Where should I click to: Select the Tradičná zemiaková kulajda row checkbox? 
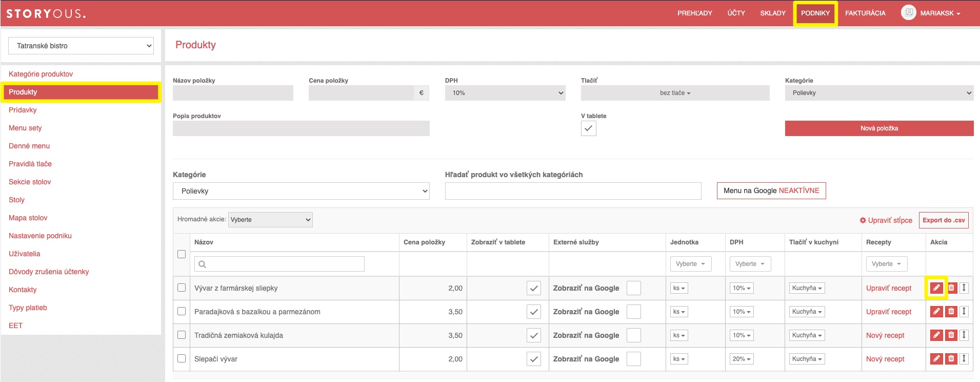point(182,335)
